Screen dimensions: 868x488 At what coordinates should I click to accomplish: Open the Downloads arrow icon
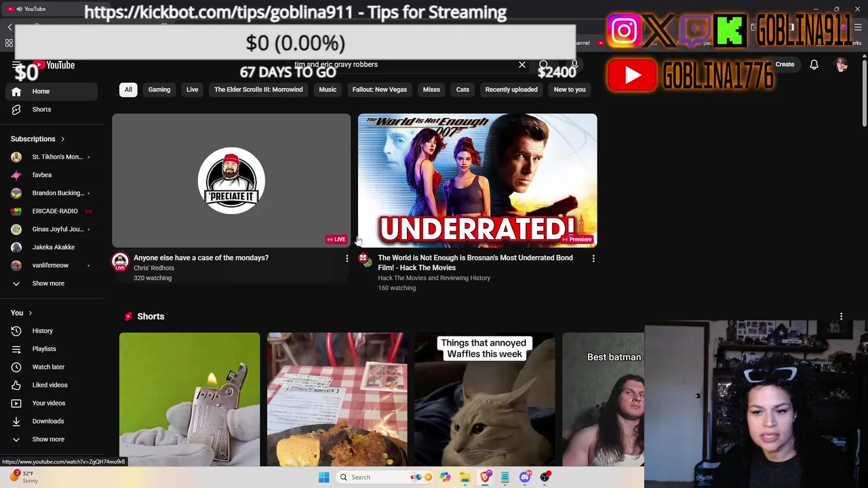16,421
